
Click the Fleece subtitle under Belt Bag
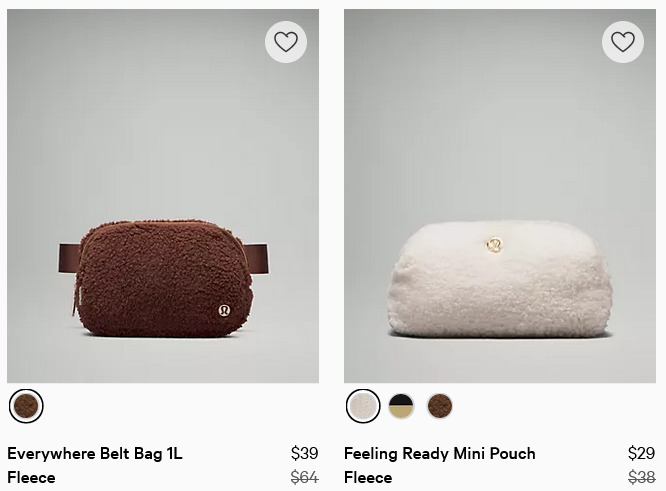pyautogui.click(x=31, y=477)
